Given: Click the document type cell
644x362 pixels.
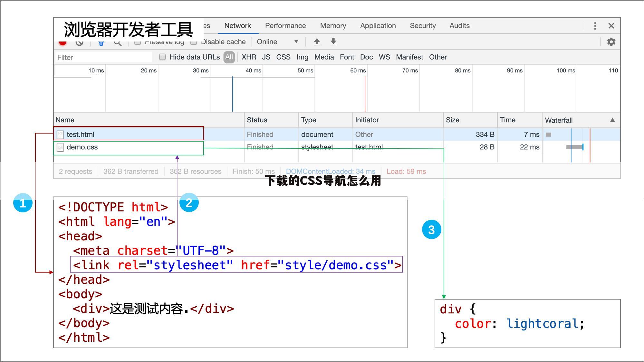Looking at the screenshot, I should coord(317,135).
